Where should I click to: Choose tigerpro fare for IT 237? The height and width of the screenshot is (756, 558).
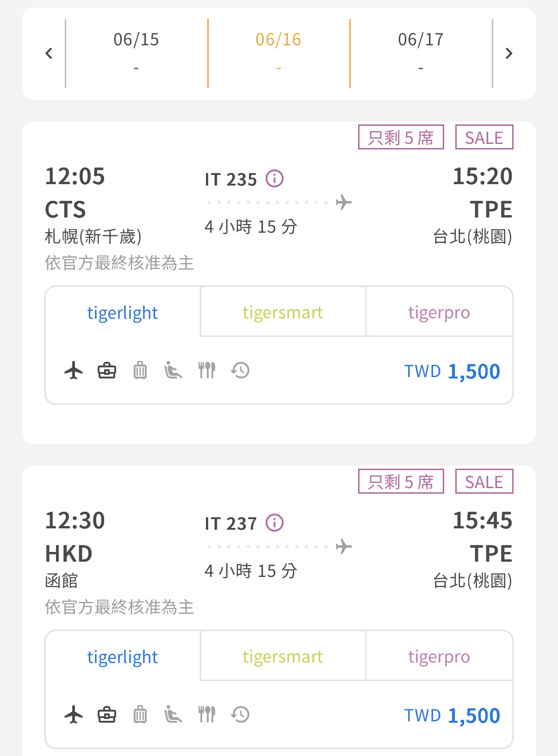click(x=439, y=657)
